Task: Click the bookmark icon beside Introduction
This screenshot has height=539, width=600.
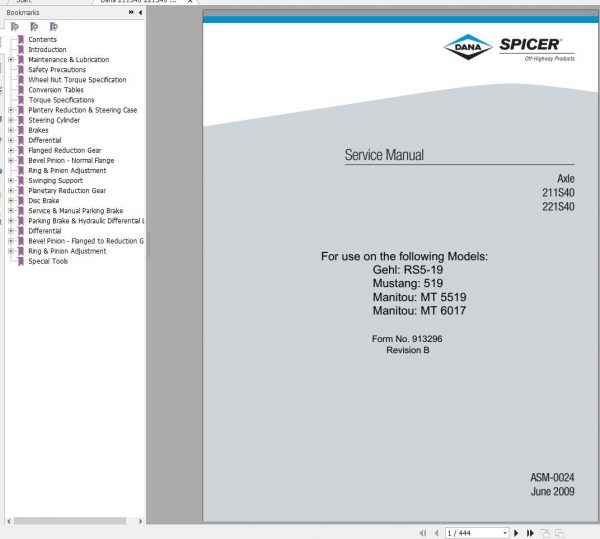Action: pyautogui.click(x=21, y=49)
